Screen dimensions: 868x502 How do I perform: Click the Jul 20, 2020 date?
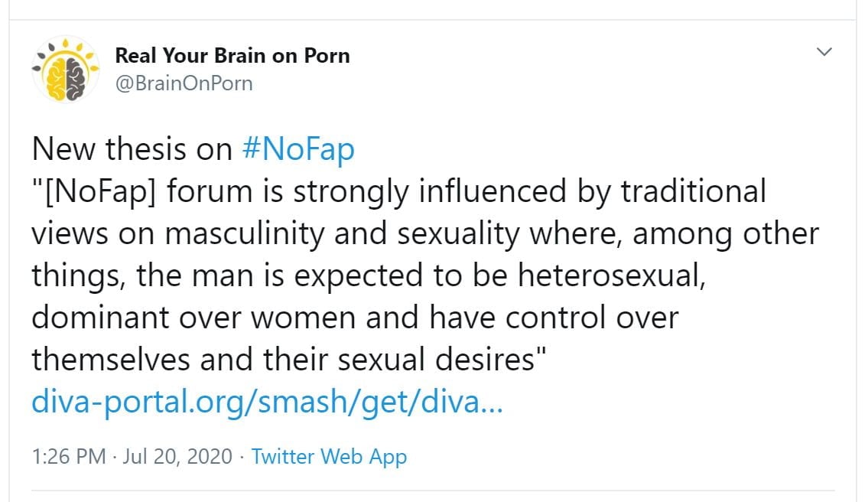[175, 457]
